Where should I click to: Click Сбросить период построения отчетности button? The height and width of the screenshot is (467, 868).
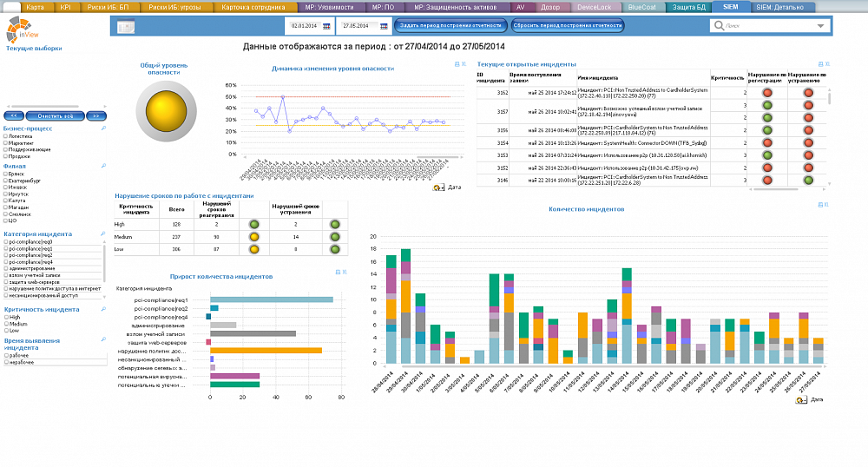pos(568,25)
